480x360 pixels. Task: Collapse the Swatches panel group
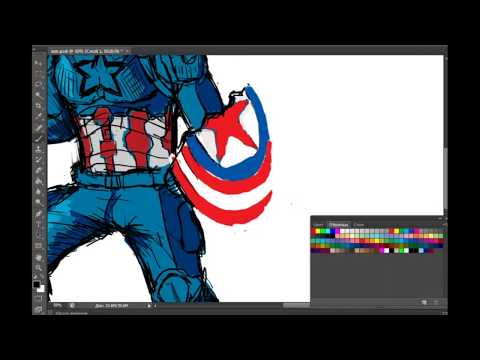440,218
